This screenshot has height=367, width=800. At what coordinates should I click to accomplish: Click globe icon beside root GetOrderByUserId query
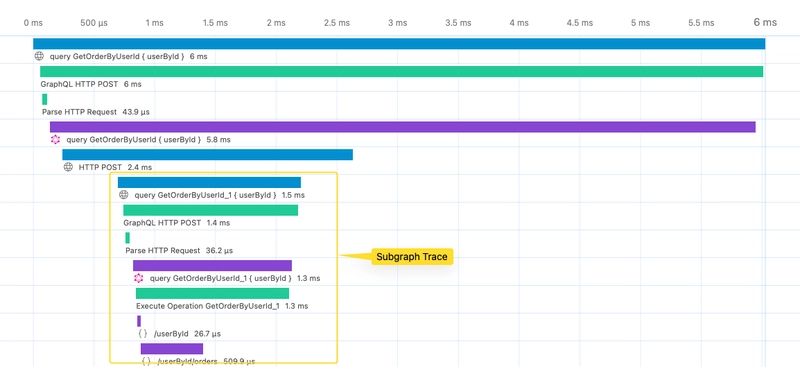pos(39,56)
